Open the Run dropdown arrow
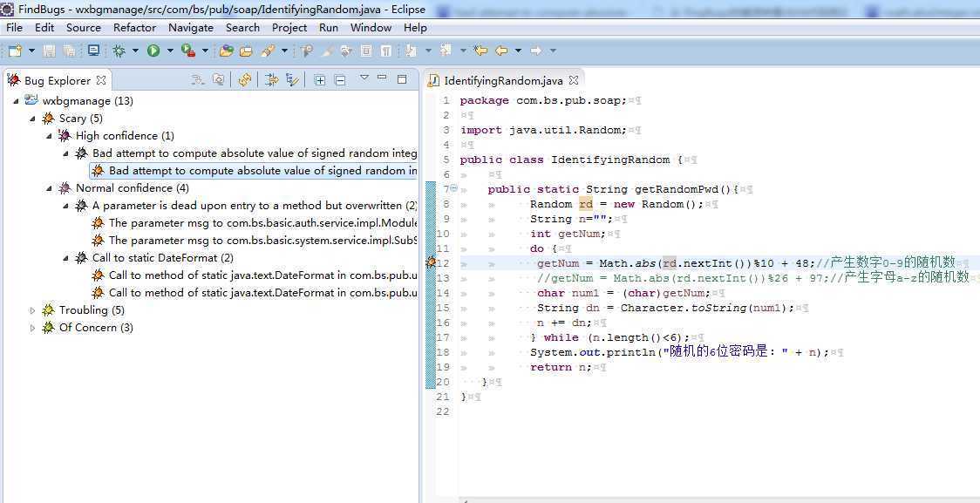The image size is (980, 503). [170, 51]
